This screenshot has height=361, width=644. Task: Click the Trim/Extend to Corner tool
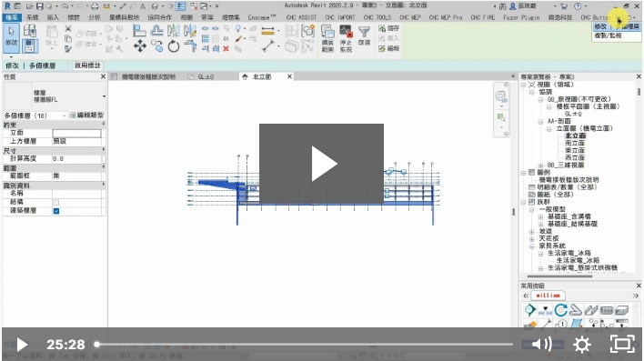click(190, 46)
